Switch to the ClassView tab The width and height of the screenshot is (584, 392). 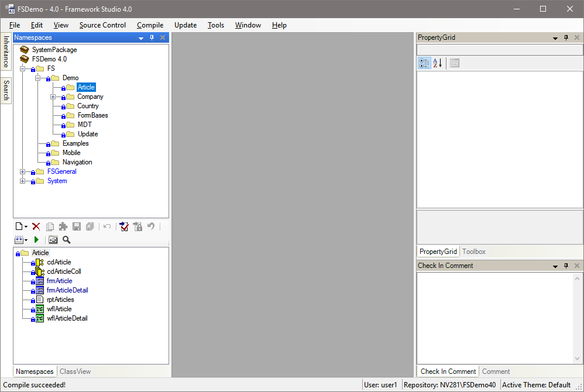[x=75, y=371]
